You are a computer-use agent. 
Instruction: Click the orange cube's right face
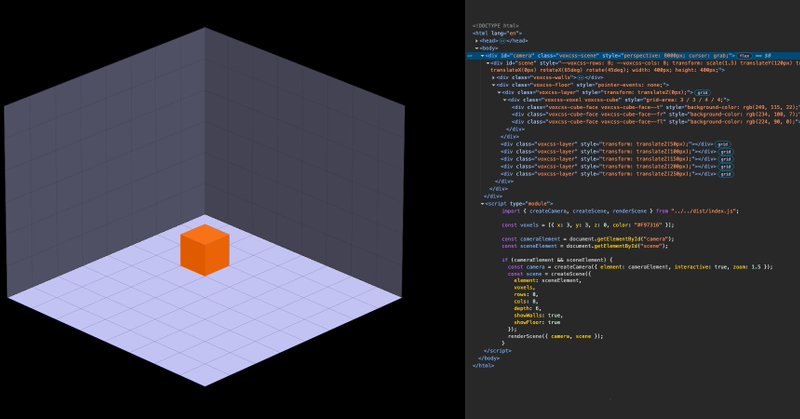coord(217,256)
